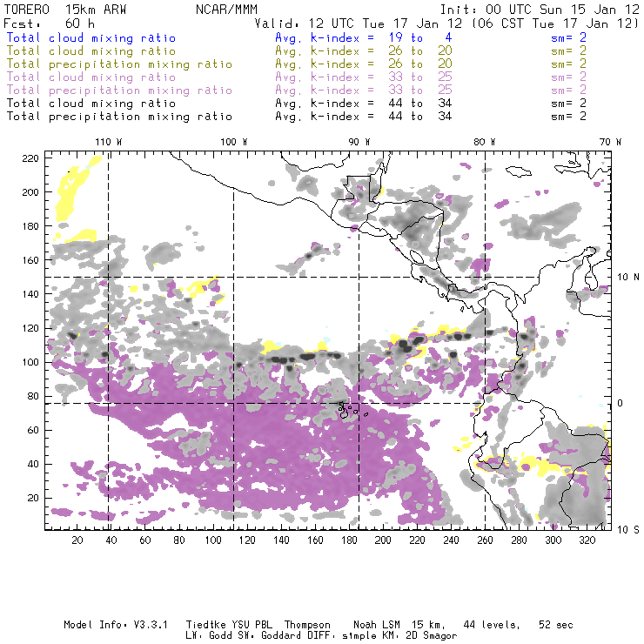Click x-axis tick label '280'
644x644 pixels.
[x=520, y=540]
